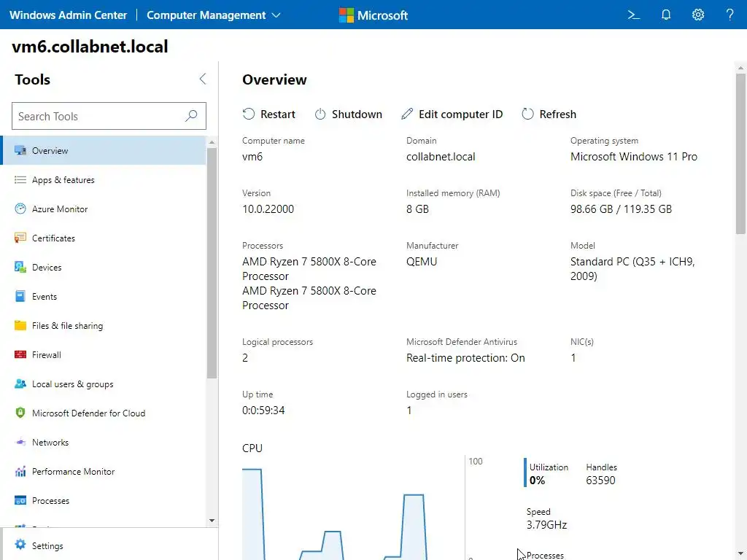The image size is (747, 560).
Task: Select the collabnet.local domain value
Action: click(x=441, y=157)
